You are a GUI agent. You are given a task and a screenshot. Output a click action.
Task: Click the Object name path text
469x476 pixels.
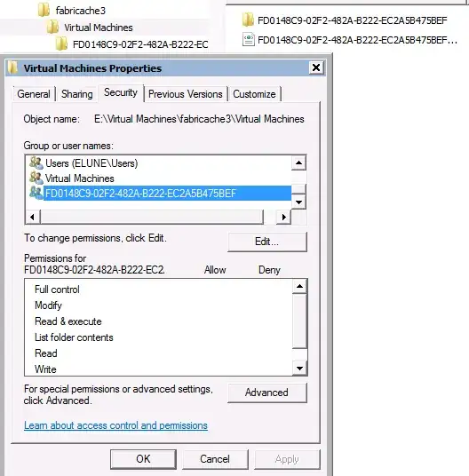199,119
